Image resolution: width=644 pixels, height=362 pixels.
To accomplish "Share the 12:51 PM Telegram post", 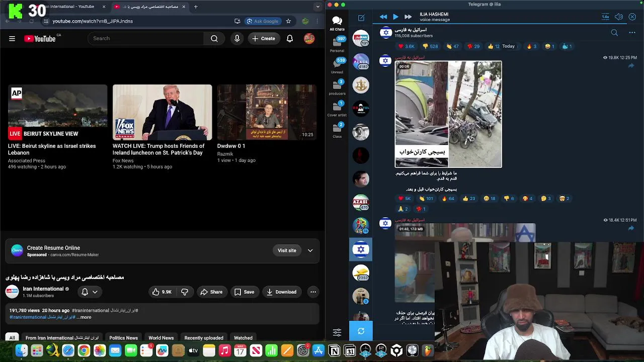I will pyautogui.click(x=631, y=228).
